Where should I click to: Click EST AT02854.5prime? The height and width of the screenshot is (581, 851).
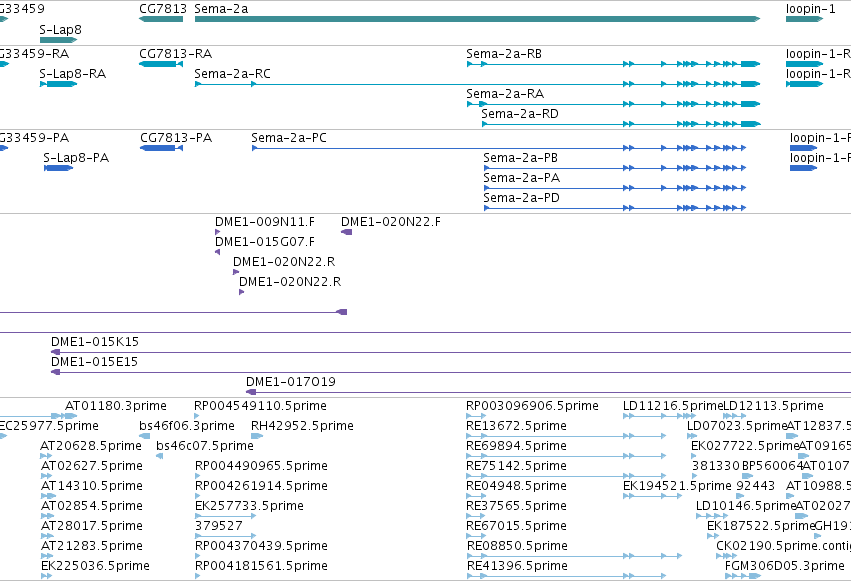(x=47, y=516)
